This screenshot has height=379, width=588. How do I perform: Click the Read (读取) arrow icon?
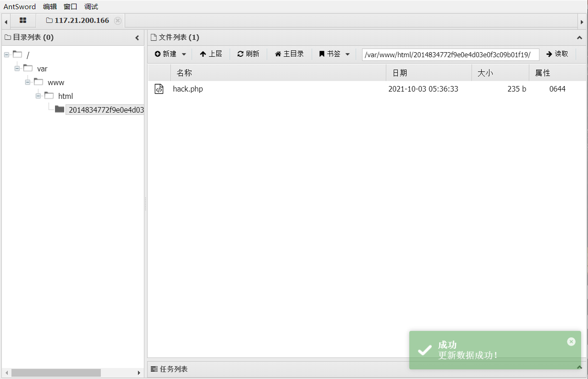(549, 54)
